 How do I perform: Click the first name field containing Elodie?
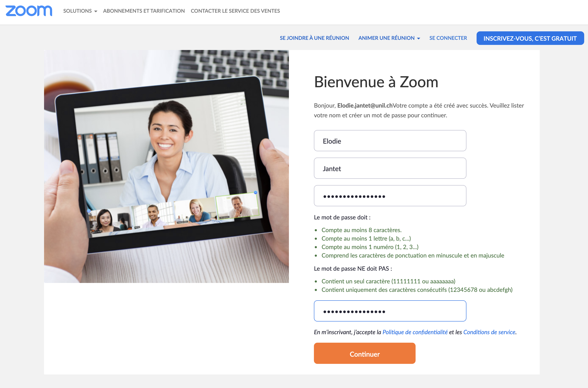(x=390, y=141)
